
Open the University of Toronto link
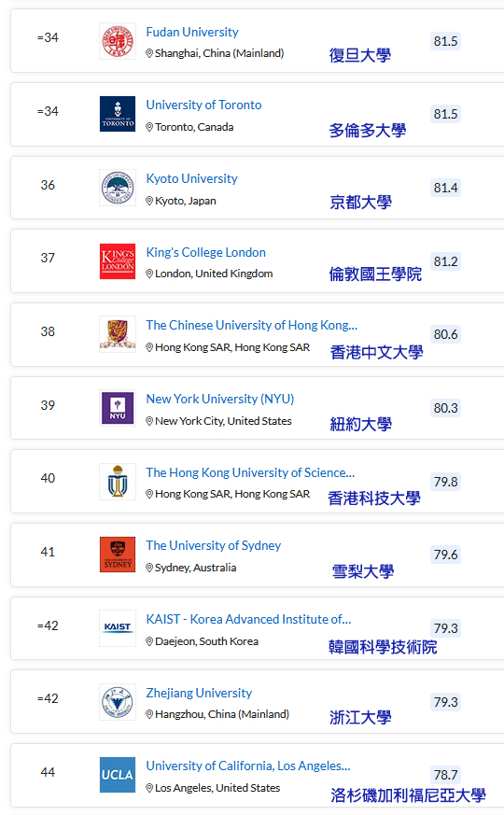coord(203,105)
